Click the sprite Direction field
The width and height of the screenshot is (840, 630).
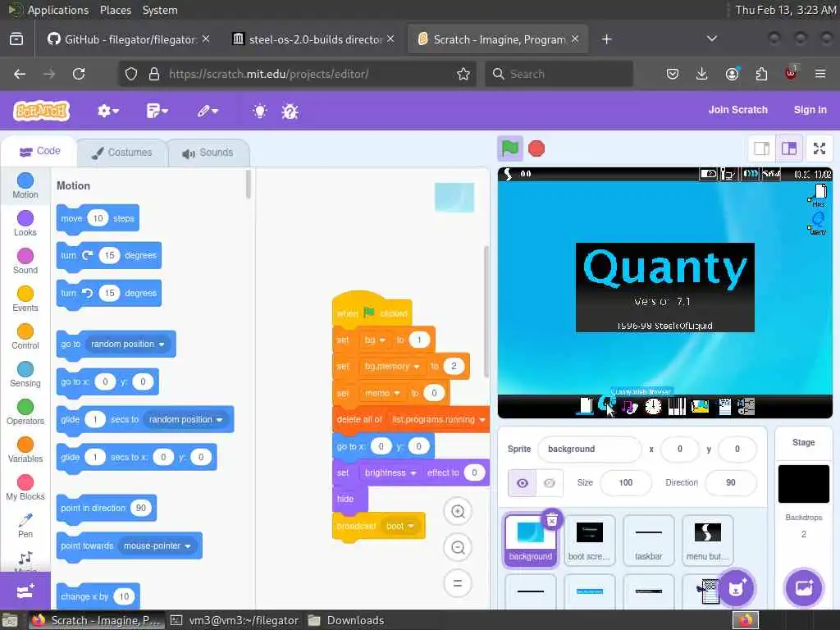[730, 482]
